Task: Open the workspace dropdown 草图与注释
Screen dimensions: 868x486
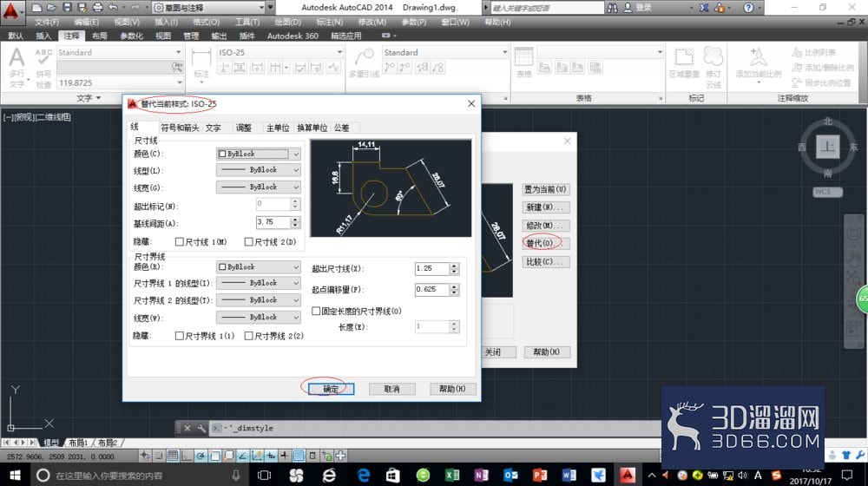Action: coord(208,7)
